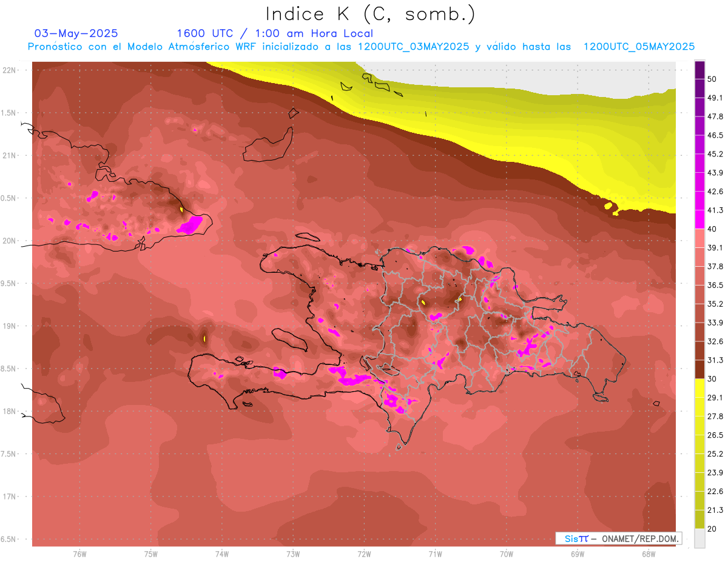Select the colorbar value "39.1"
Screen dimensions: 728x562
point(716,247)
